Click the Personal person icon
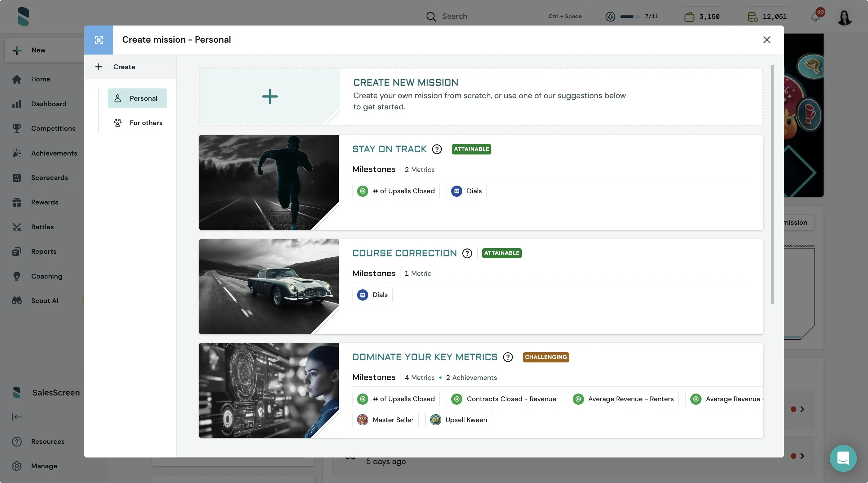 pos(118,98)
